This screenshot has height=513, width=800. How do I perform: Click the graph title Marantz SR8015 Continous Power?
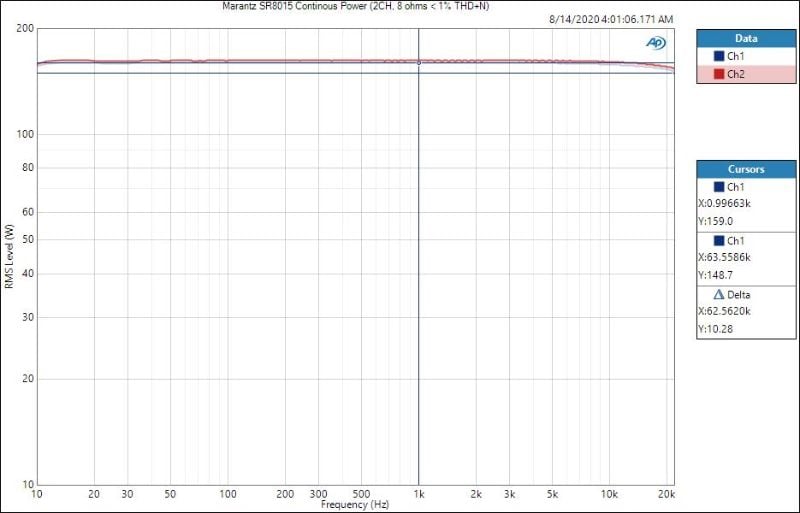355,6
